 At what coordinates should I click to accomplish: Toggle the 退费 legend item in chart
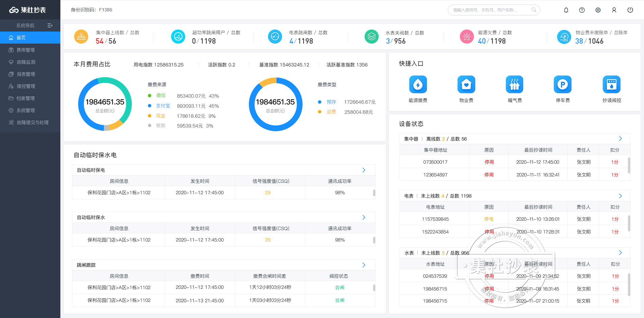coord(331,112)
